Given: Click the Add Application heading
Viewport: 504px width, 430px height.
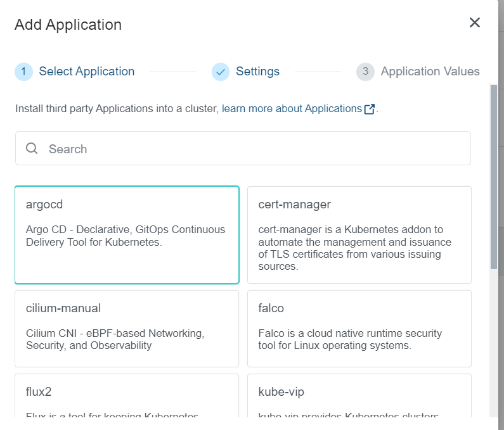Looking at the screenshot, I should (x=68, y=25).
